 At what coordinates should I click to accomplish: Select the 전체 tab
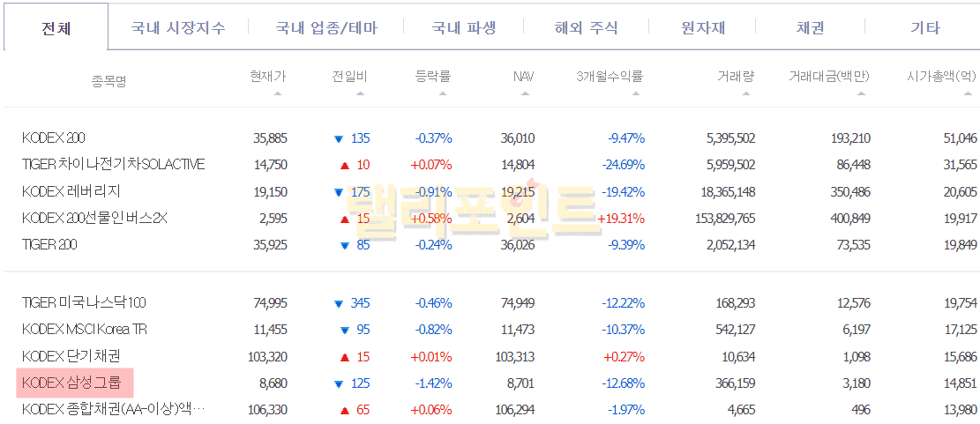56,28
